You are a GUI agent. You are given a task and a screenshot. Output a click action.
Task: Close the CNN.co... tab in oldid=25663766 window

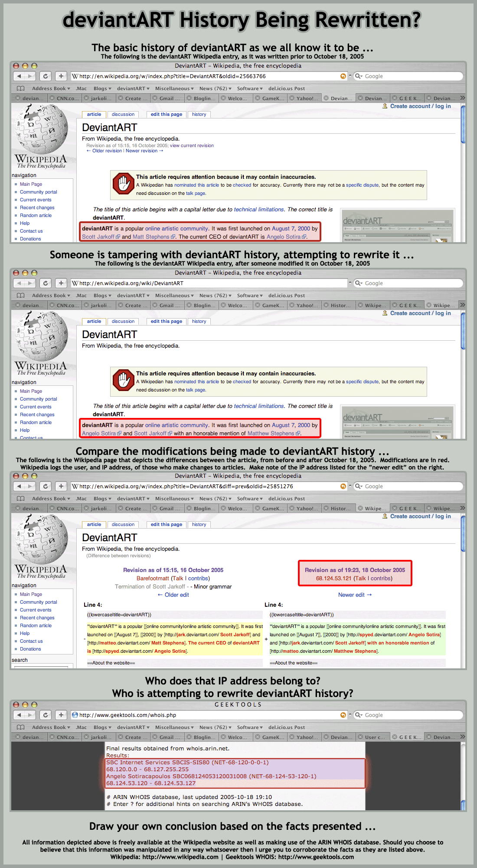(52, 99)
